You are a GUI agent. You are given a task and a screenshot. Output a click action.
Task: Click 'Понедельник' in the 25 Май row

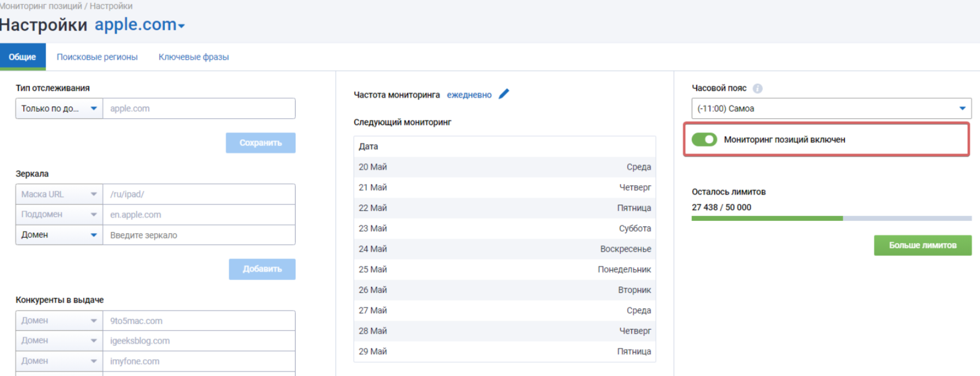pos(624,269)
